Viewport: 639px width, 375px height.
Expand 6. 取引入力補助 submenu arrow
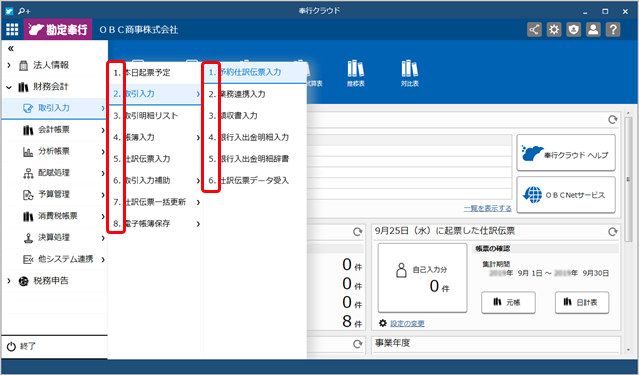coord(198,181)
